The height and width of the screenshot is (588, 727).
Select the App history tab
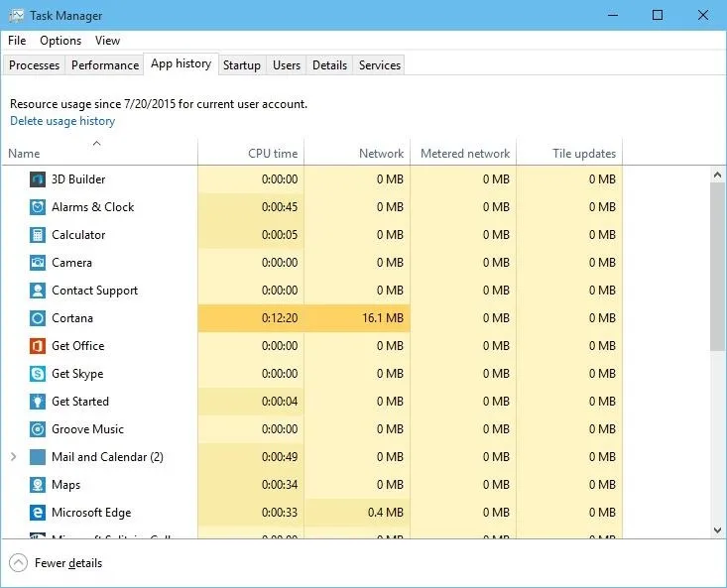tap(182, 63)
